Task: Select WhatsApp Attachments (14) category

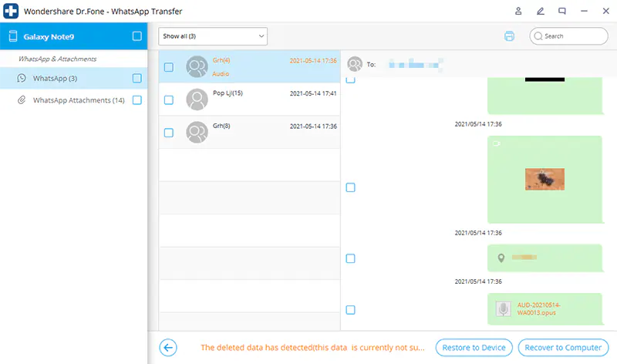Action: (73, 100)
